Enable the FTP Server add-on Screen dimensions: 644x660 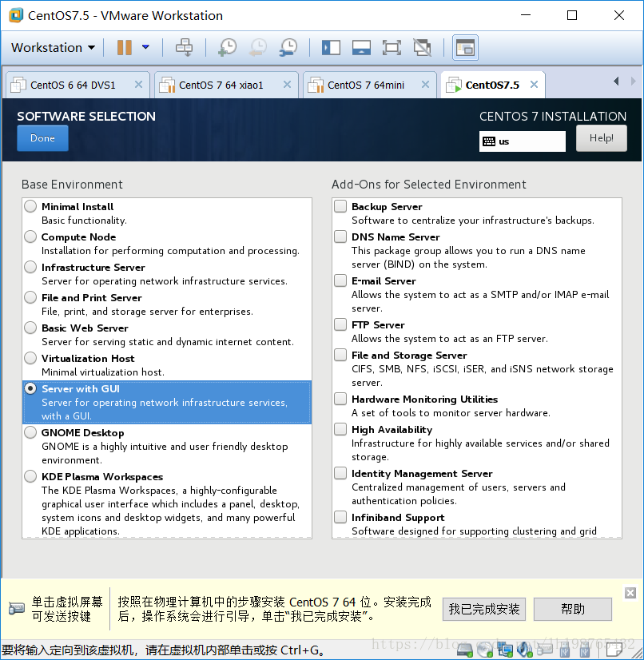tap(340, 324)
